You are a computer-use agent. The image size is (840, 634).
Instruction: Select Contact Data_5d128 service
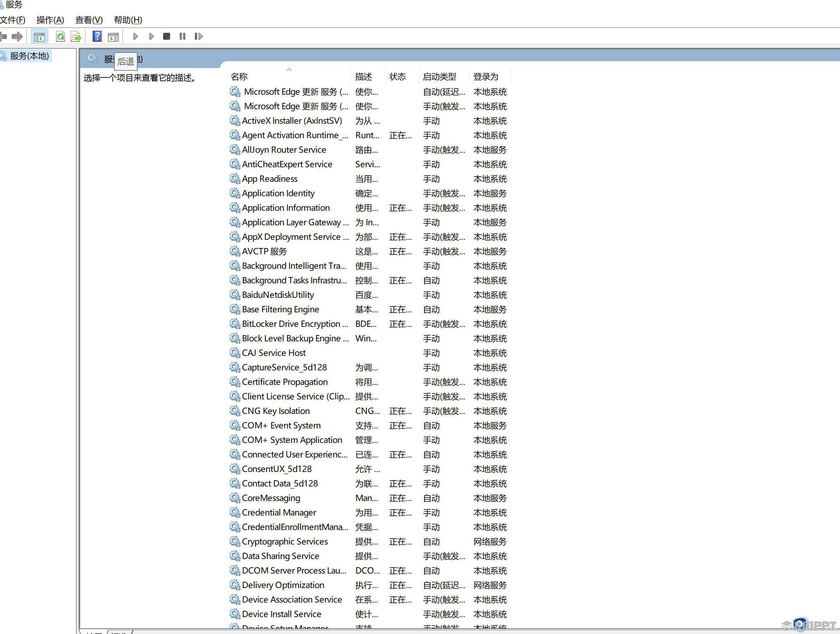click(x=369, y=483)
